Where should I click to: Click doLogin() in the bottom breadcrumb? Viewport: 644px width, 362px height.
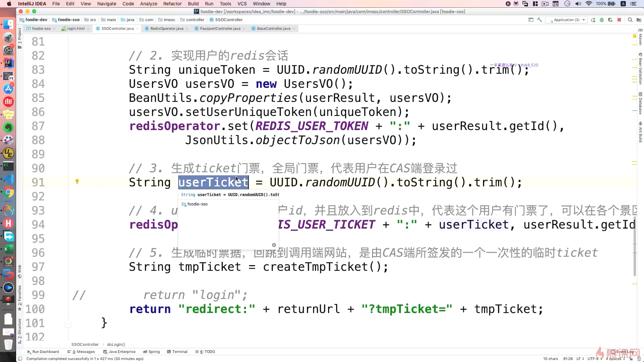[x=116, y=344]
